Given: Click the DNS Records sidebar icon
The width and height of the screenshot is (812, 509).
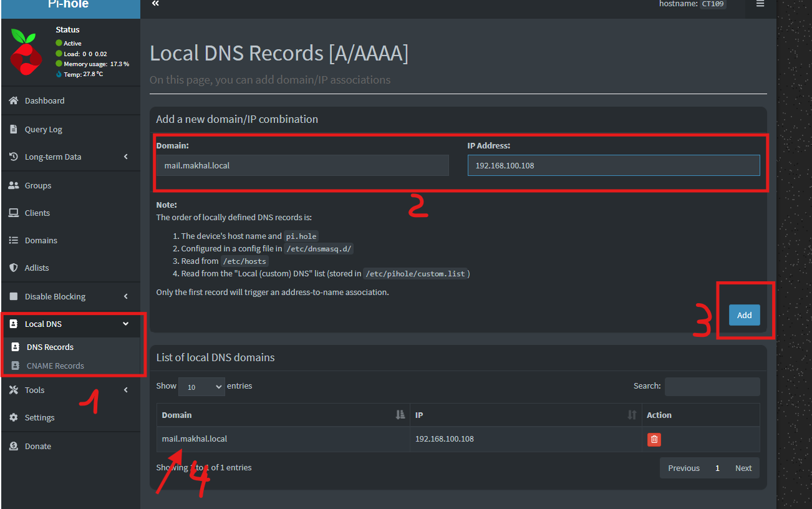Looking at the screenshot, I should pyautogui.click(x=16, y=347).
